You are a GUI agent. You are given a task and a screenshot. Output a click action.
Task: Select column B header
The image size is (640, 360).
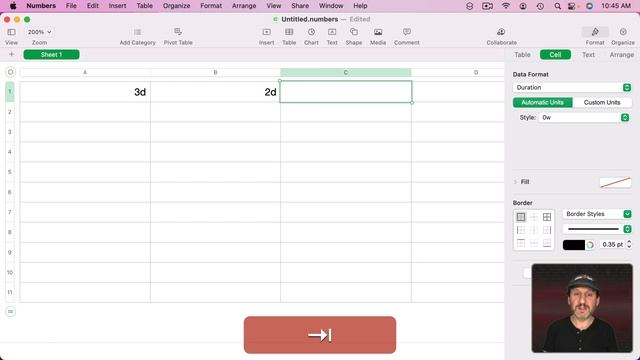pyautogui.click(x=215, y=72)
